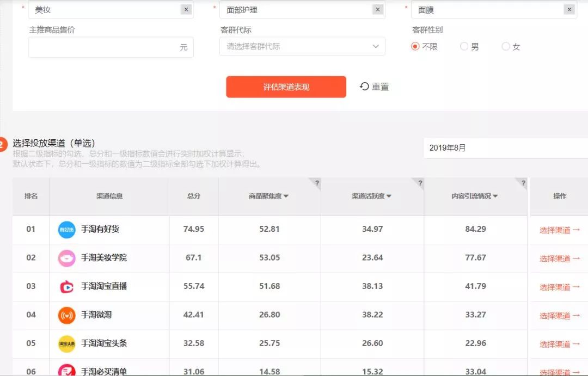Select 女 gender radio option
588x376 pixels.
tap(505, 46)
